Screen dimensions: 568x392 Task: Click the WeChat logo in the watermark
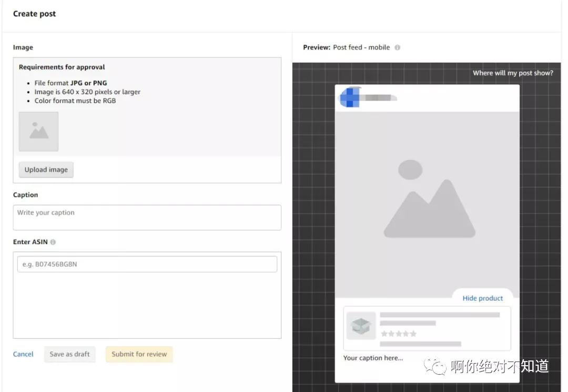coord(435,366)
